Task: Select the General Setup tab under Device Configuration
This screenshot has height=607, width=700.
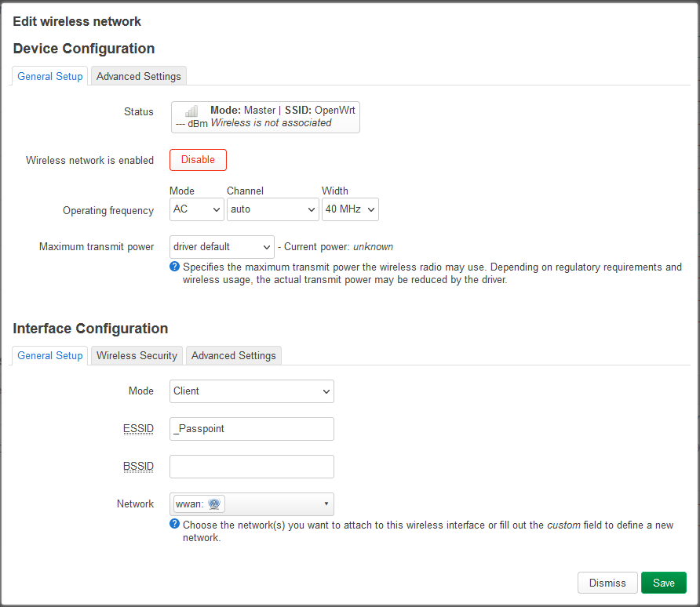Action: coord(49,76)
